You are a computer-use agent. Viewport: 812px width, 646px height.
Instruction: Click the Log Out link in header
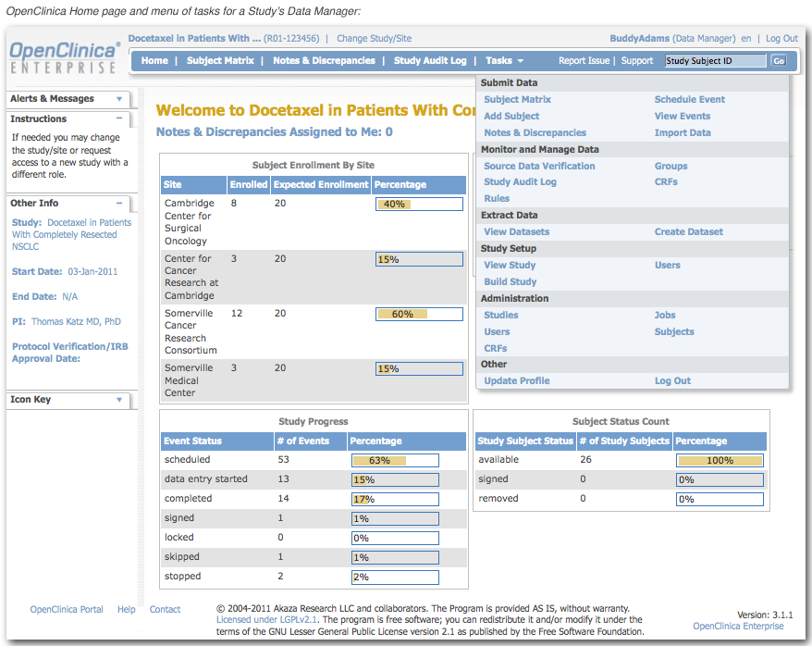pyautogui.click(x=781, y=39)
